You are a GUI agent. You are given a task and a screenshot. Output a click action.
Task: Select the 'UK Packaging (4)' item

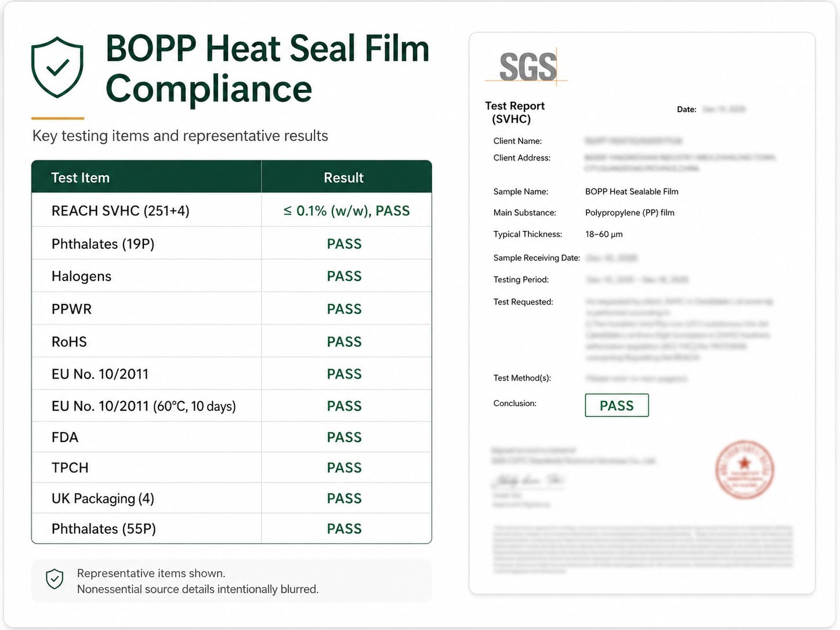coord(103,499)
